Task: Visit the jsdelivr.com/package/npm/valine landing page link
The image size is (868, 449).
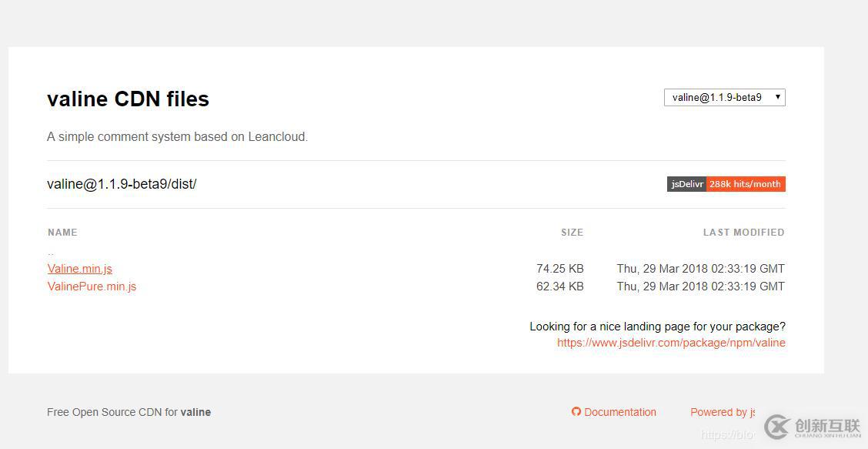Action: click(x=671, y=343)
